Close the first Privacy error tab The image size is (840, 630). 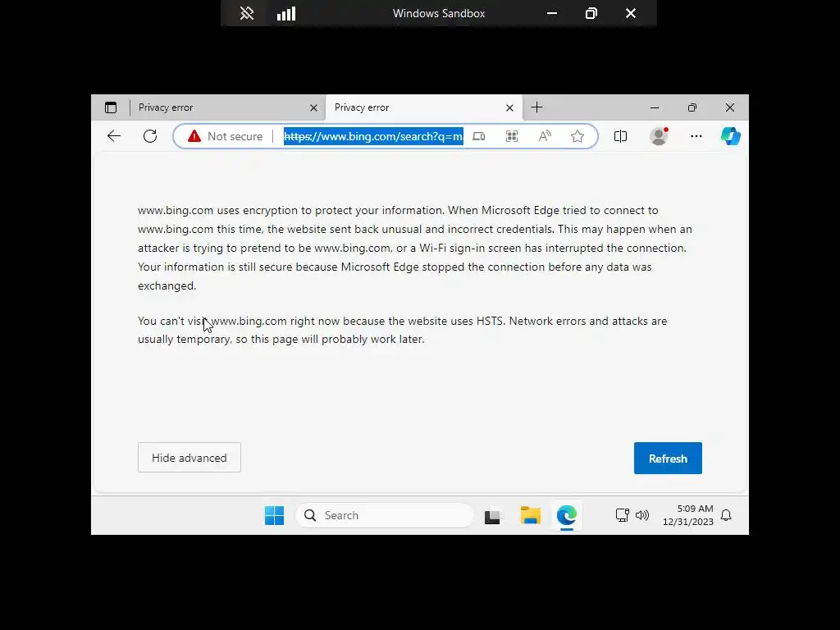tap(314, 107)
